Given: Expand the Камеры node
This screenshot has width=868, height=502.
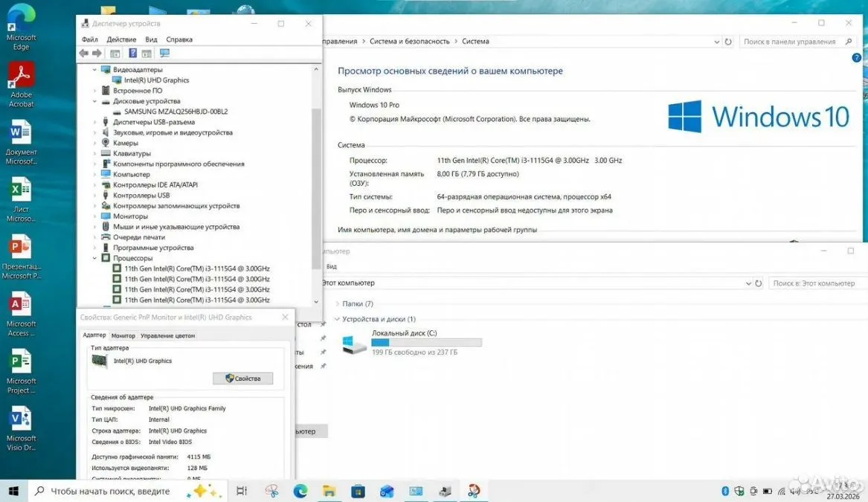Looking at the screenshot, I should (94, 143).
